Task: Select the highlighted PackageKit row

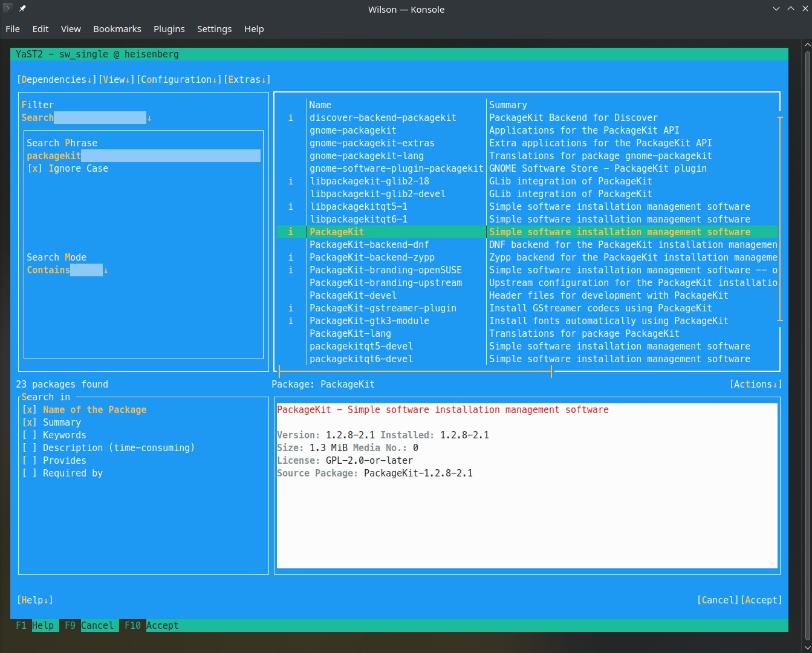Action: pos(527,232)
